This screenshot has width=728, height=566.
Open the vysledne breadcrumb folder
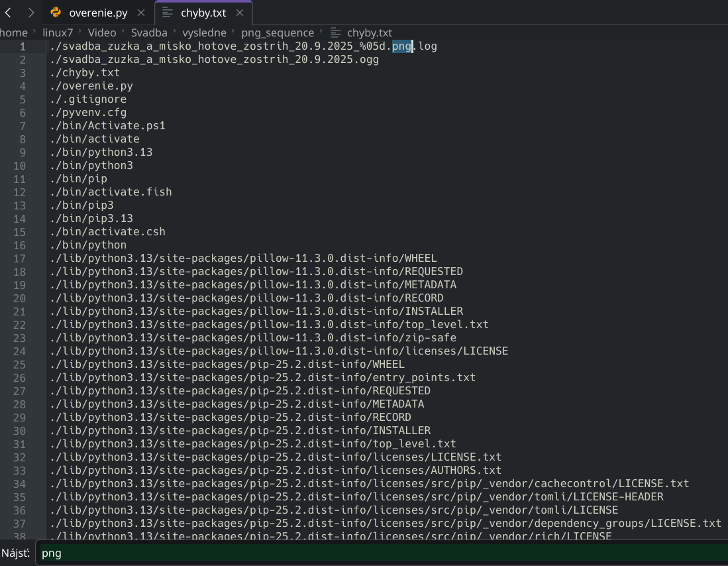coord(204,32)
